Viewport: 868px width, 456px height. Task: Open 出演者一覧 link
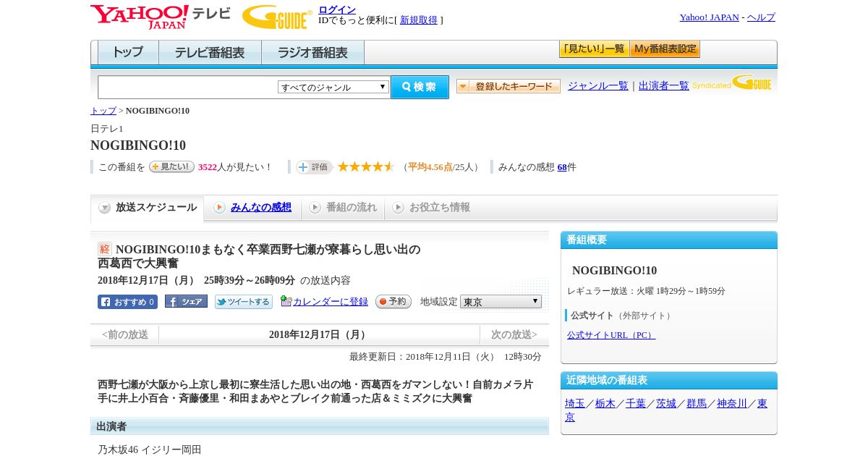[664, 85]
